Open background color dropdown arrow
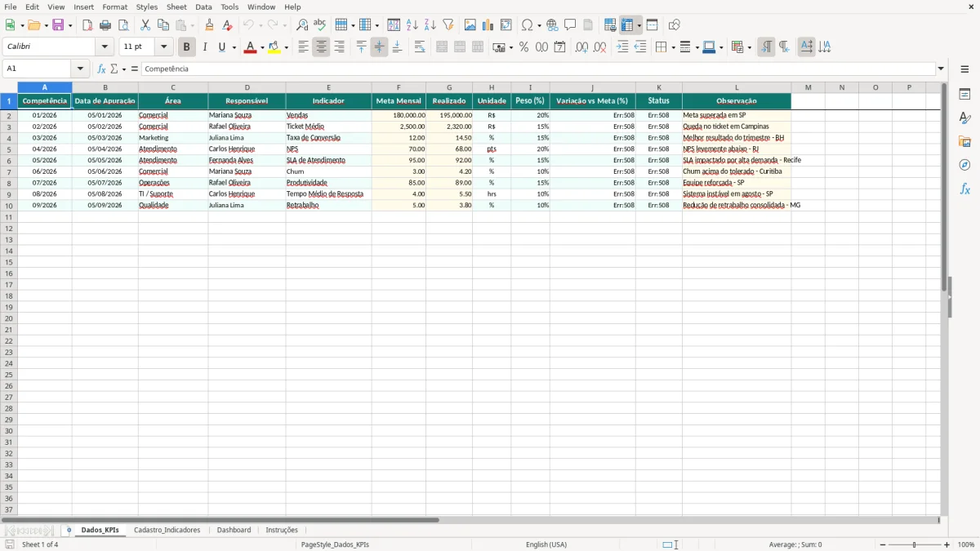This screenshot has width=980, height=551. coord(286,47)
